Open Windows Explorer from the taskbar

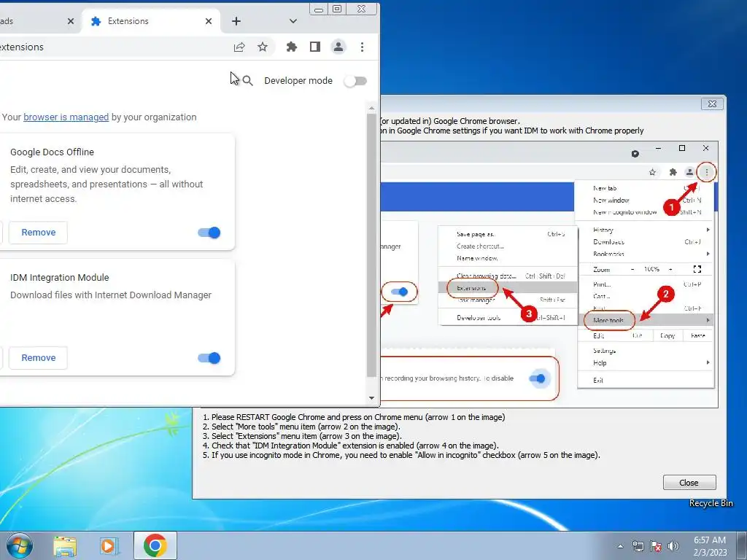click(x=65, y=546)
